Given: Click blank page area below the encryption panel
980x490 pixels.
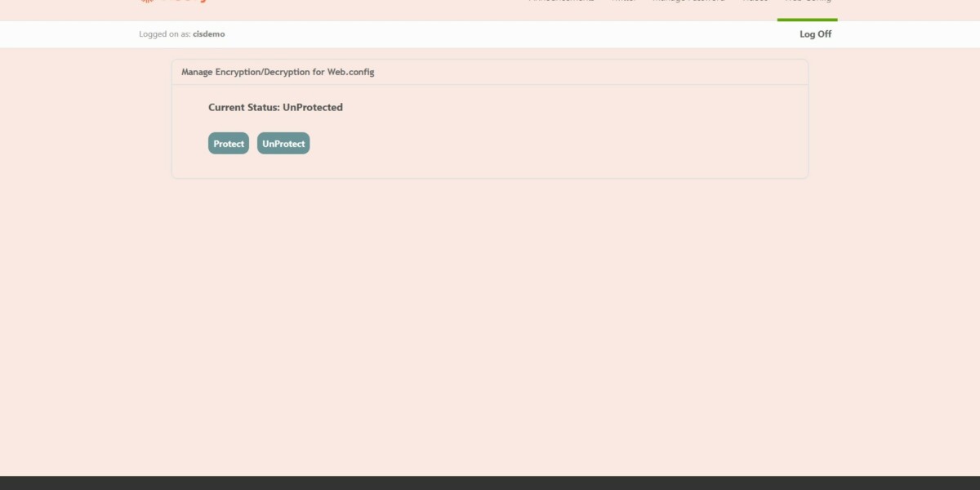Looking at the screenshot, I should pyautogui.click(x=490, y=327).
